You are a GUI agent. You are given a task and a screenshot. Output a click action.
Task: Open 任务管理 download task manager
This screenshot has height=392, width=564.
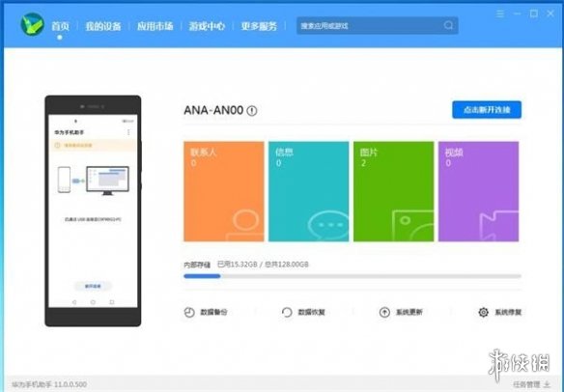(531, 384)
